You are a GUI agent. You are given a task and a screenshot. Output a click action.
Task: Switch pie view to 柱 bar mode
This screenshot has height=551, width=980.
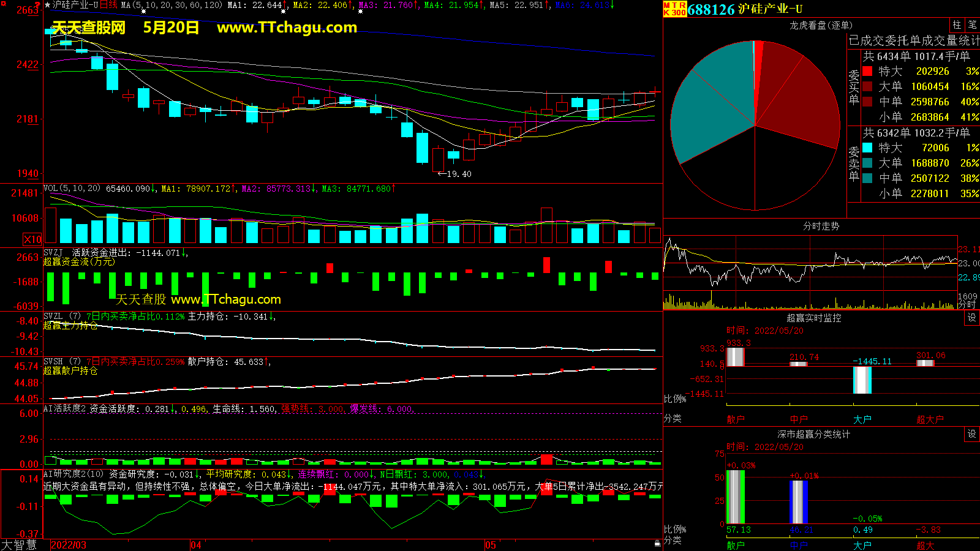tap(957, 25)
